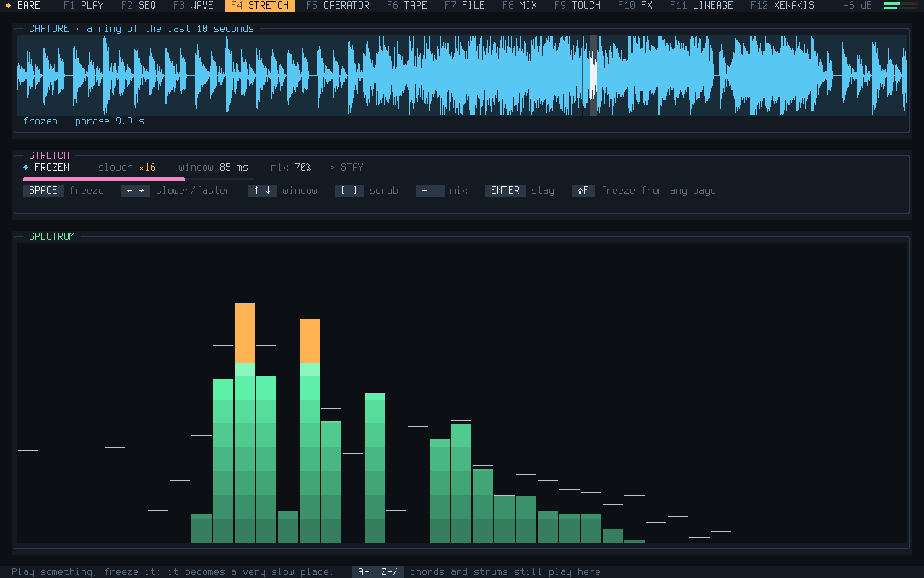Toggle the STAY indicator
The height and width of the screenshot is (578, 924).
tap(346, 167)
